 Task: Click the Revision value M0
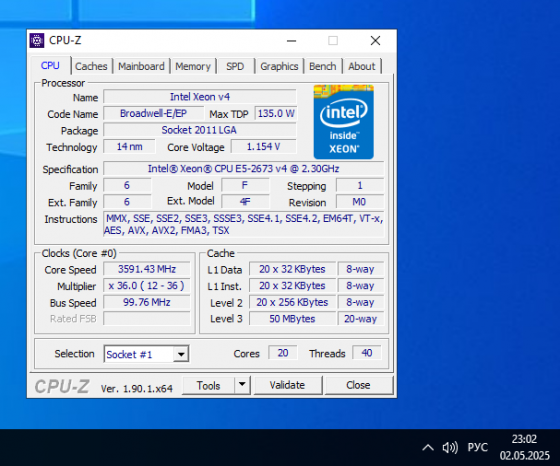point(360,202)
